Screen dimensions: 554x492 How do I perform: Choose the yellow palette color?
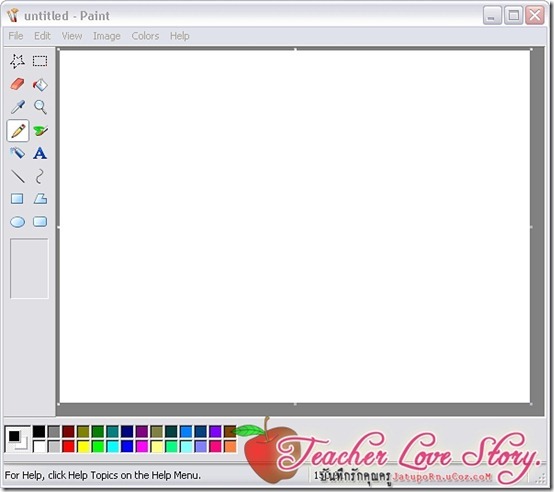(x=83, y=446)
